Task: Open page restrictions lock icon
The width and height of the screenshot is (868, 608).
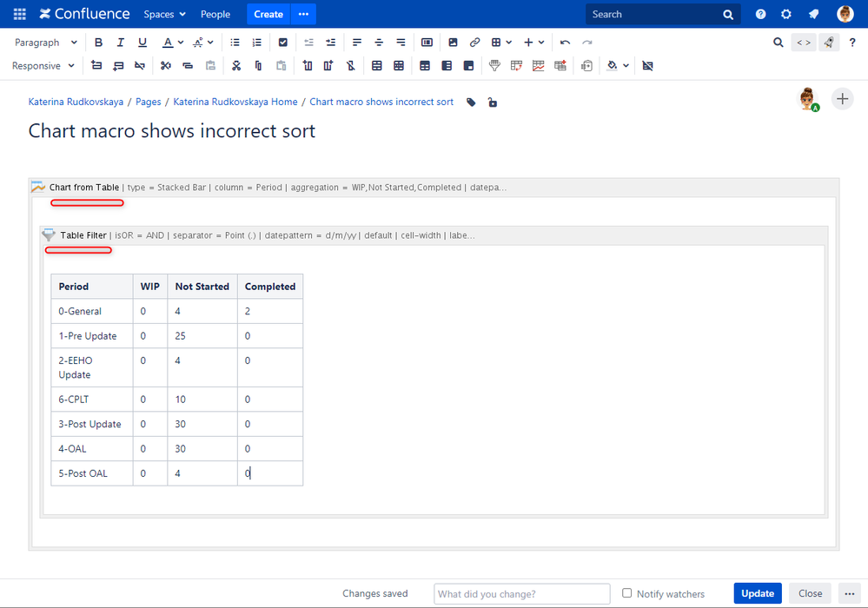Action: [x=492, y=102]
